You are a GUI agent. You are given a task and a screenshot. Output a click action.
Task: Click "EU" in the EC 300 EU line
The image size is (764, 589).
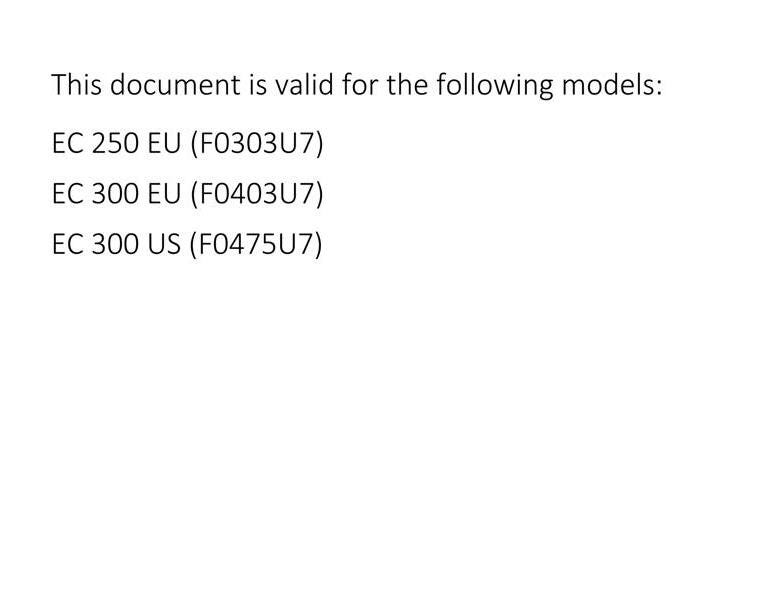pos(164,193)
